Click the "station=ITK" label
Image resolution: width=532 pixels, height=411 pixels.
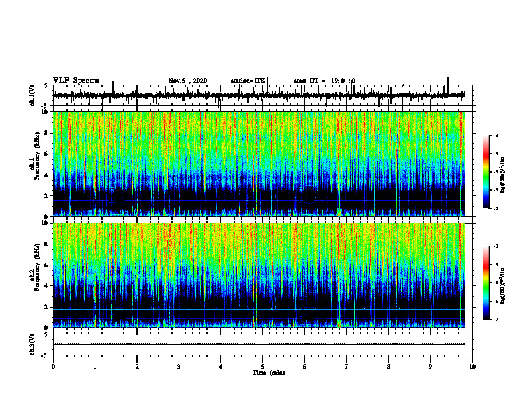click(248, 81)
